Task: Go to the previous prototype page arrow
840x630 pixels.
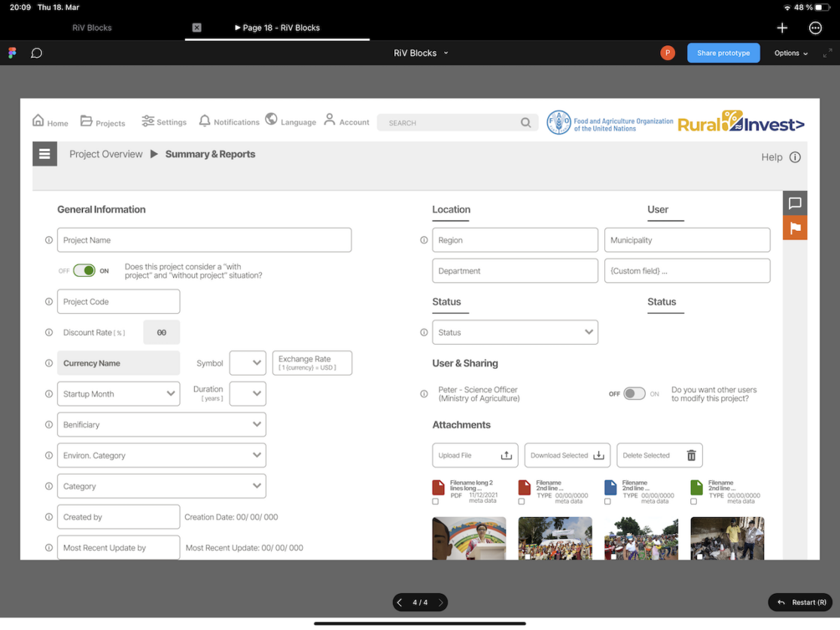Action: pos(400,602)
